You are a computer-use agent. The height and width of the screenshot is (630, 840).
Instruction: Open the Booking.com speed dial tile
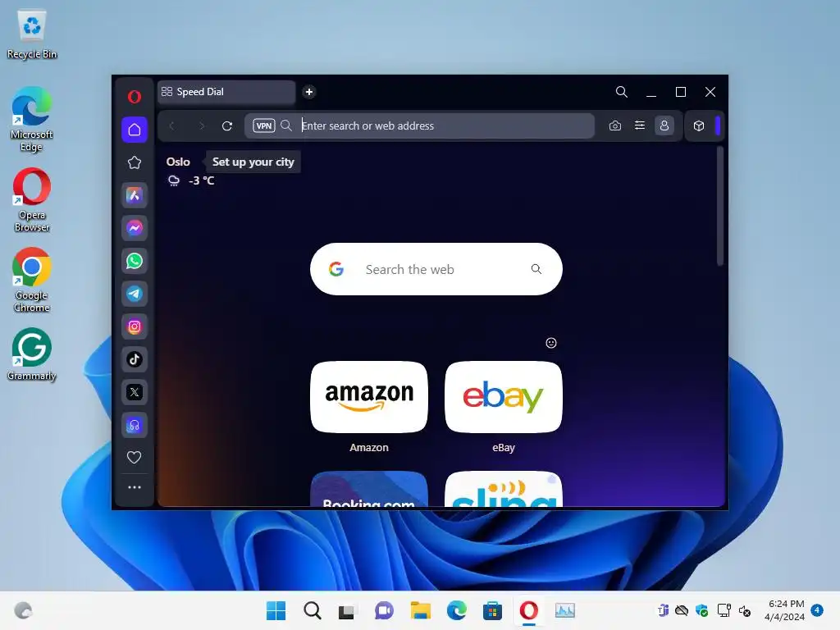coord(369,489)
